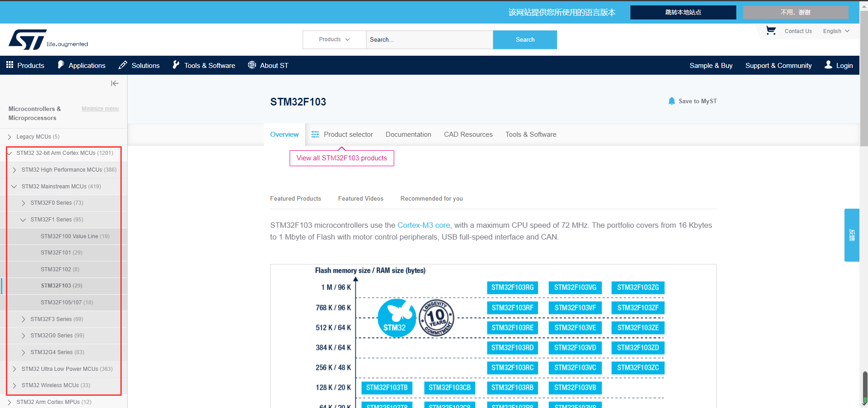Click the About ST globe icon
This screenshot has height=408, width=868.
(252, 65)
